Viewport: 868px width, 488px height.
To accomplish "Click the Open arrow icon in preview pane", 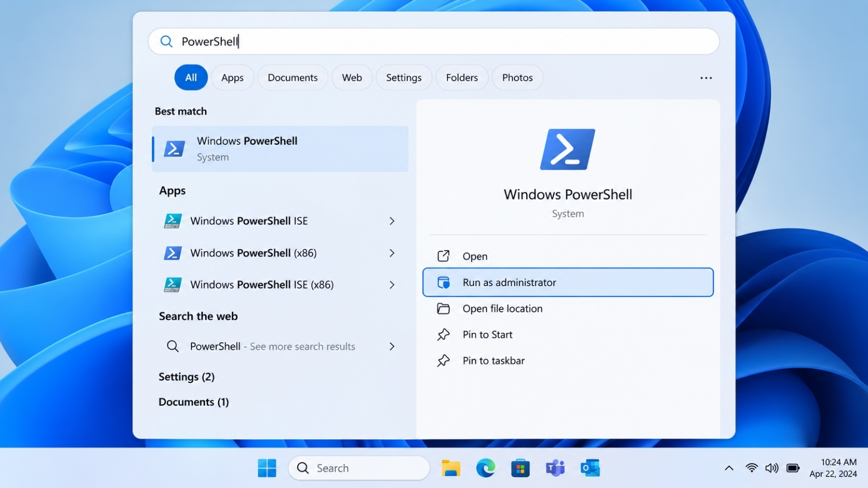I will [x=443, y=256].
